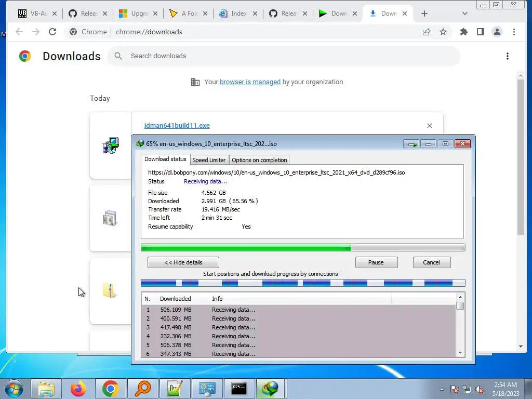532x399 pixels.
Task: Switch to Chrome on the taskbar
Action: point(111,389)
